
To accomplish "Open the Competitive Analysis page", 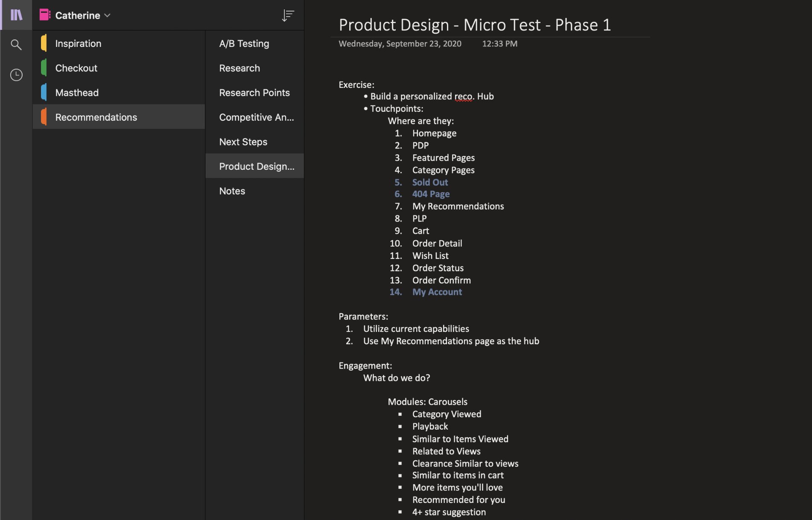I will pos(256,117).
